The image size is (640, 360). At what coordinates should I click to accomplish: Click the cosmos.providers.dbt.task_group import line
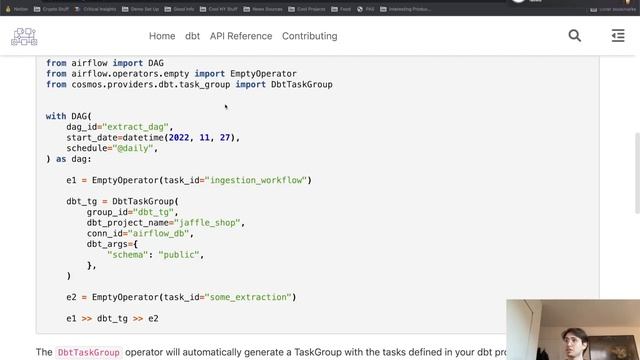189,84
